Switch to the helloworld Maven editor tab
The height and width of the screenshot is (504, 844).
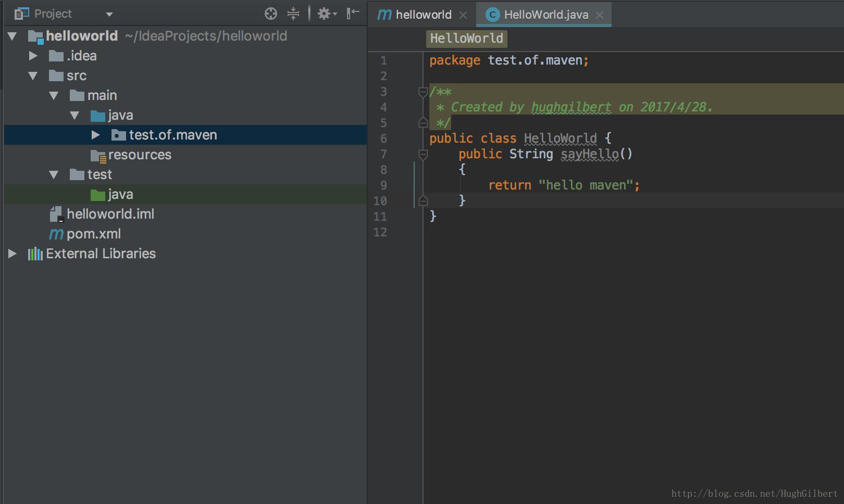[x=423, y=15]
